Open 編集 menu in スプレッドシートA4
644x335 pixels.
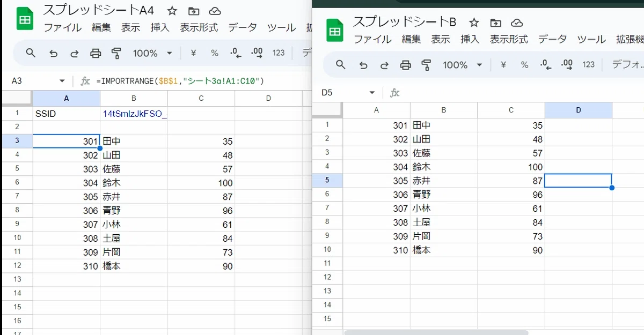[101, 27]
